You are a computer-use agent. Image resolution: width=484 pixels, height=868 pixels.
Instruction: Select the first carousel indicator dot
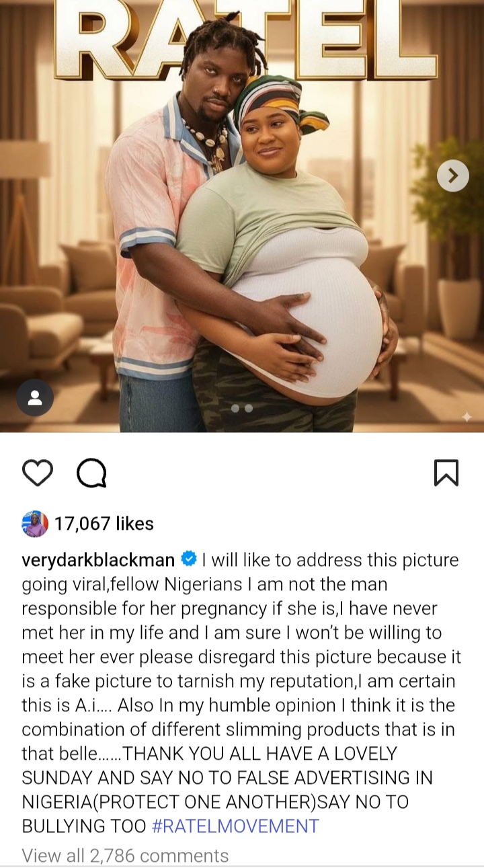[235, 408]
